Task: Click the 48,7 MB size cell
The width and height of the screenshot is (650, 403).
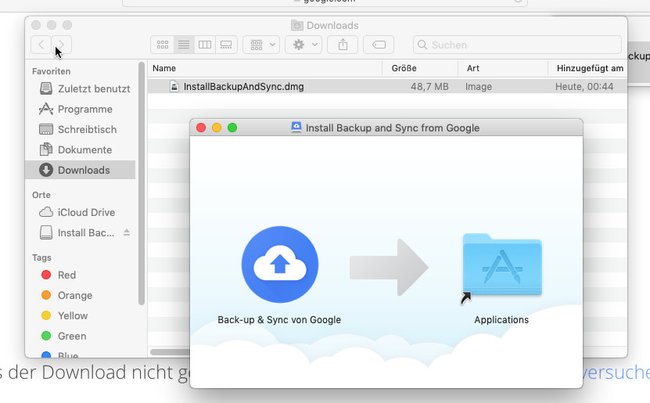Action: coord(429,86)
